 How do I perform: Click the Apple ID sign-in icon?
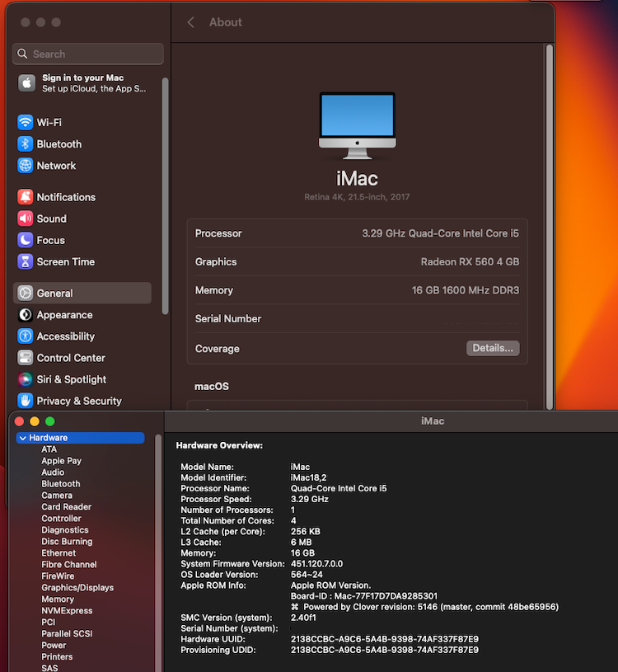[x=26, y=83]
